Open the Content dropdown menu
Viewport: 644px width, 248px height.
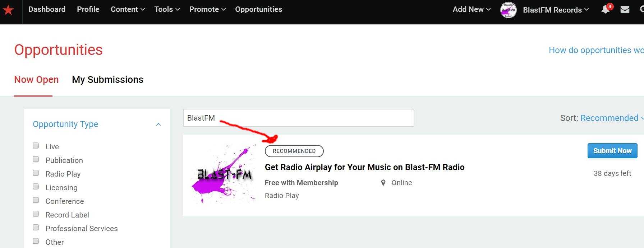[128, 9]
